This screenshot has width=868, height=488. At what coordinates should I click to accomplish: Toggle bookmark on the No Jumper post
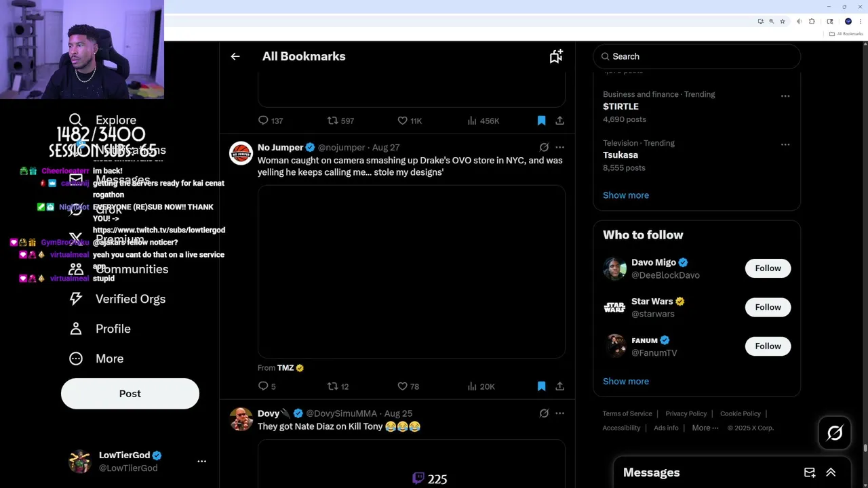click(x=541, y=386)
